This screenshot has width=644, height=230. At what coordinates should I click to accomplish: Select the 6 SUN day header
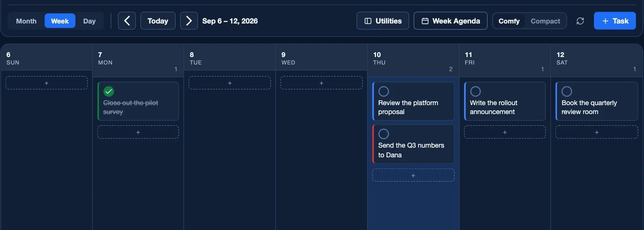(47, 57)
